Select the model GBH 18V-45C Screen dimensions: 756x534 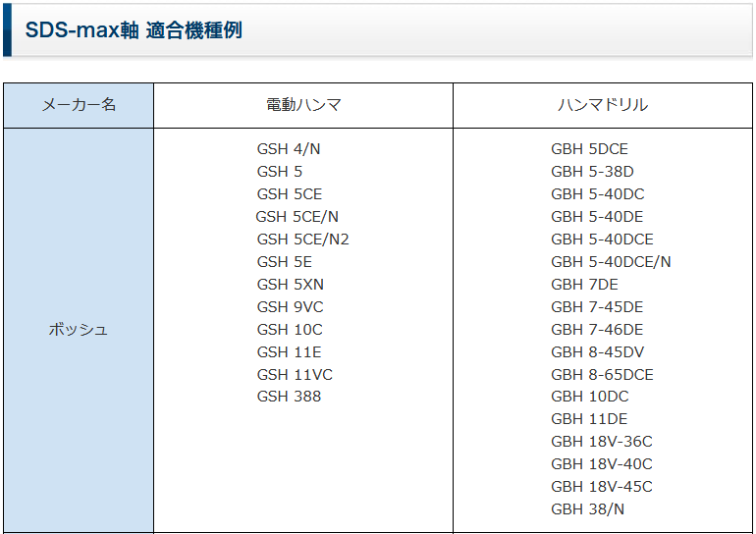pos(601,487)
